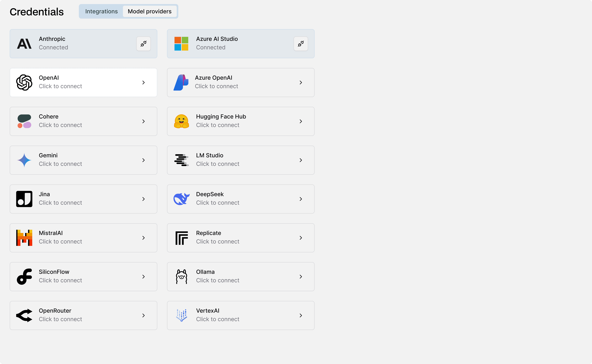Disconnect the Azure AI Studio provider
The image size is (592, 364).
301,44
